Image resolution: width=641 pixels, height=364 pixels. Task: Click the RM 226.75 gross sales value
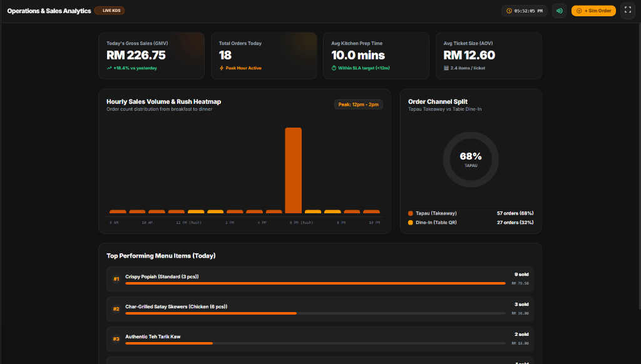tap(136, 55)
